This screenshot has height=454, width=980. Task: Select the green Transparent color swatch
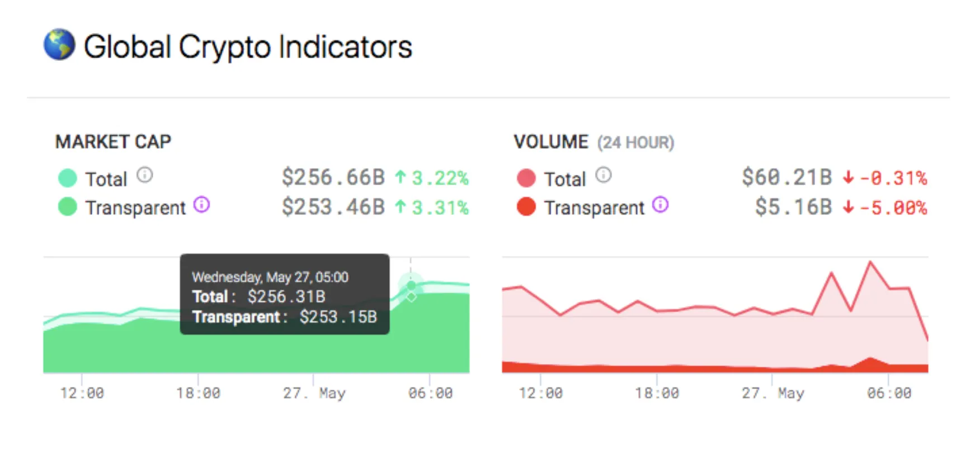(67, 207)
